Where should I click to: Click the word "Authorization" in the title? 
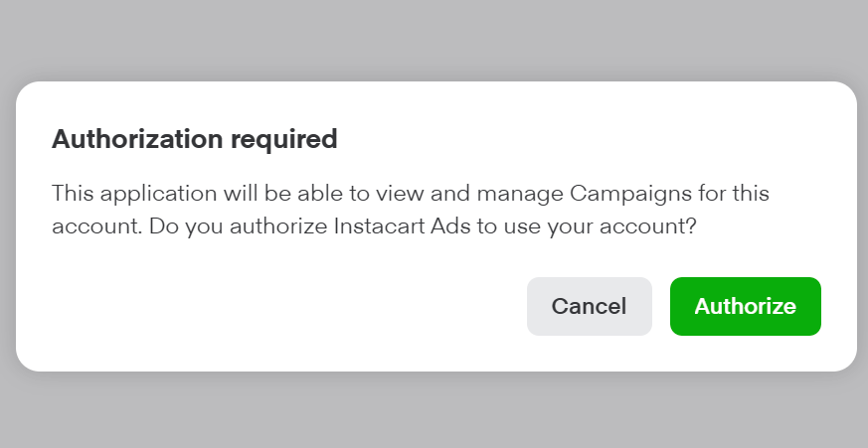coord(137,139)
